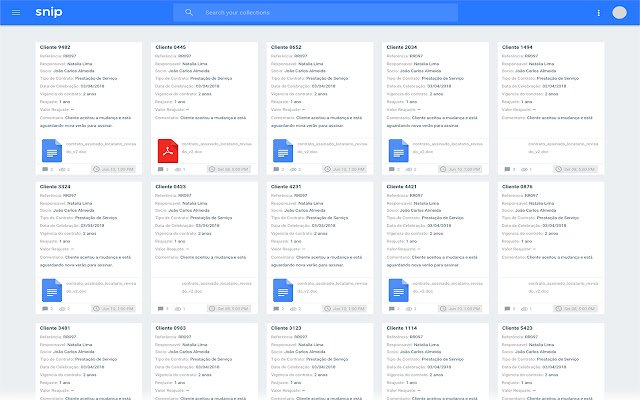The width and height of the screenshot is (640, 400).
Task: Open the red PDF file on Cliente 0445
Action: point(168,151)
